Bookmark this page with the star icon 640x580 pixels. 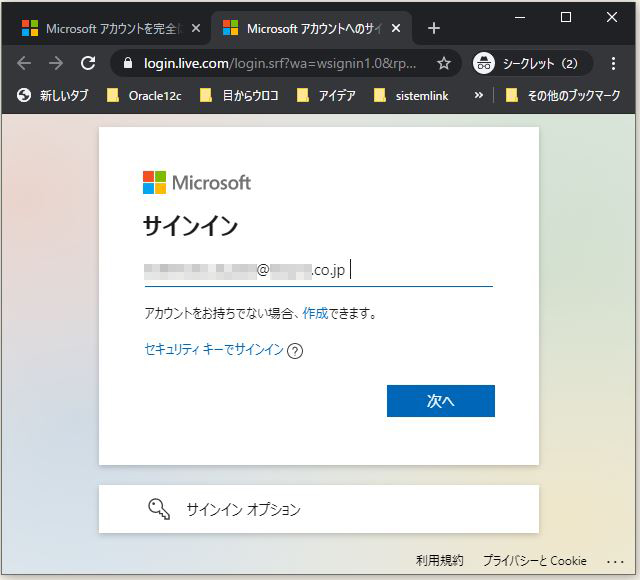(x=444, y=63)
